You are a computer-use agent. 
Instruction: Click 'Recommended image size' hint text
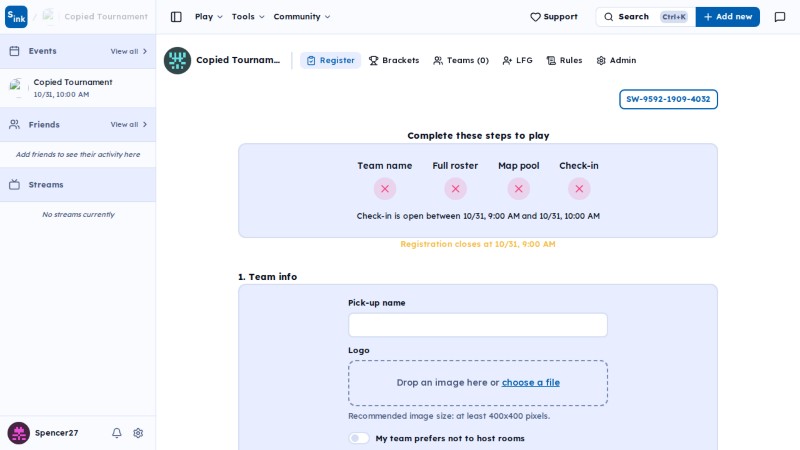coord(449,416)
